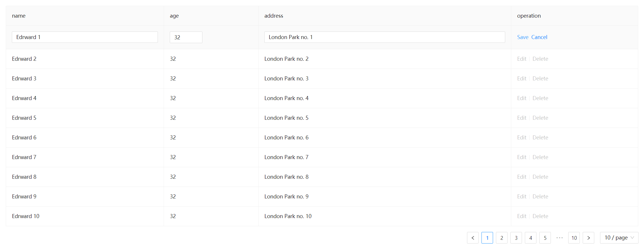Focus the address input London Park no. 1
The height and width of the screenshot is (247, 644).
pos(385,37)
